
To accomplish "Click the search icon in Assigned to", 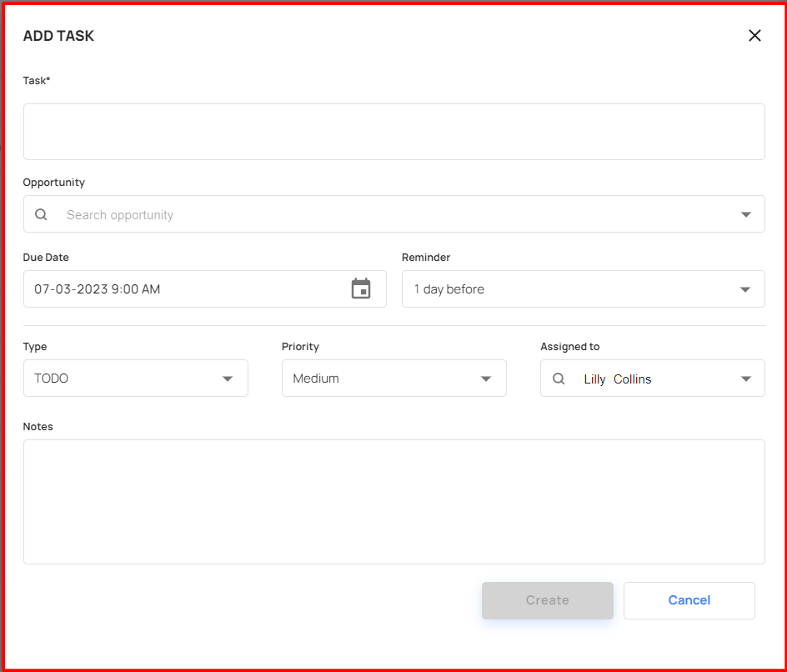I will click(x=559, y=379).
